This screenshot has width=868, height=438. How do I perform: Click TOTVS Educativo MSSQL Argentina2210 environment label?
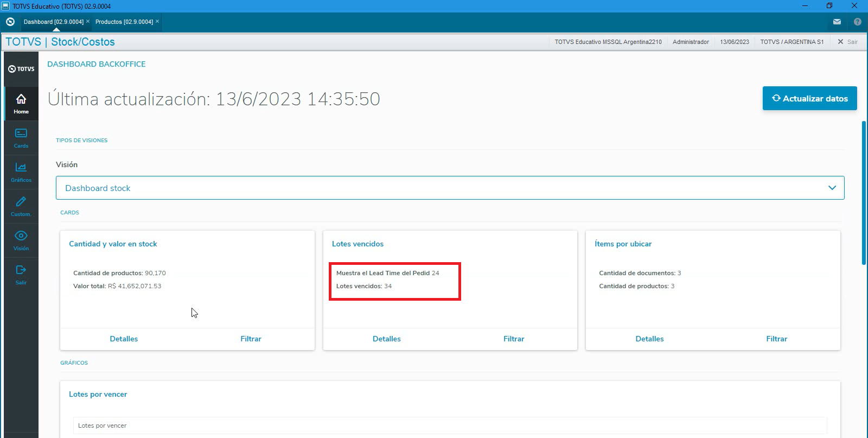point(608,42)
